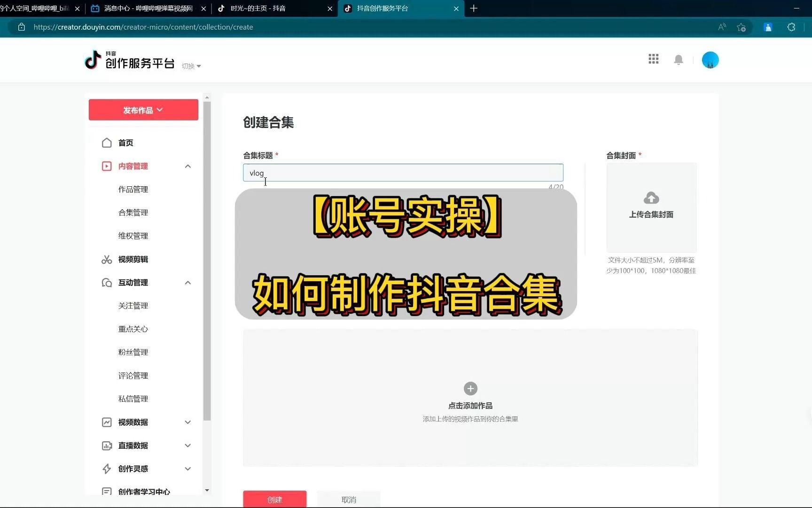Open 创作者学习中心 in sidebar

coord(144,492)
